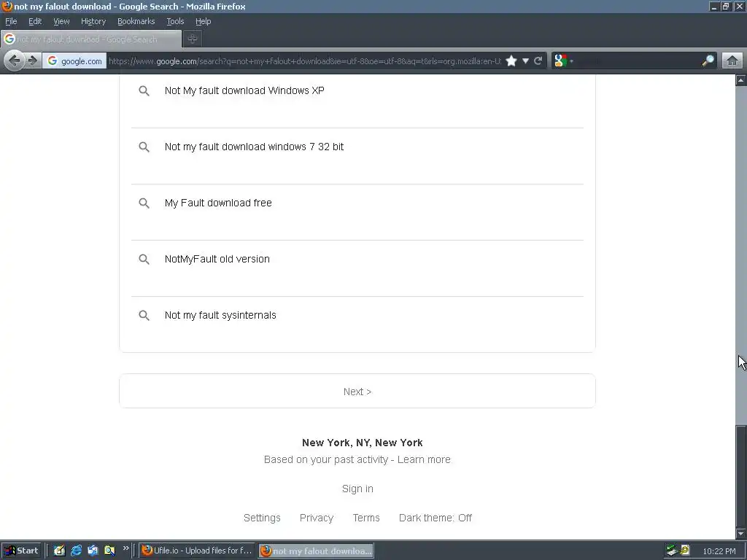This screenshot has width=747, height=560.
Task: Open the Windows Start menu
Action: click(22, 551)
